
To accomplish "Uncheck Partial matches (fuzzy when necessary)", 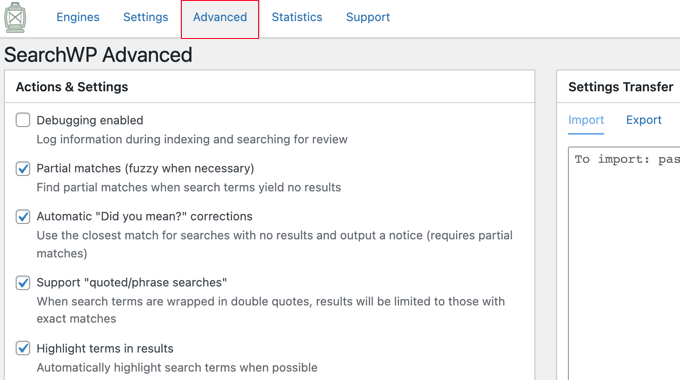I will 23,168.
